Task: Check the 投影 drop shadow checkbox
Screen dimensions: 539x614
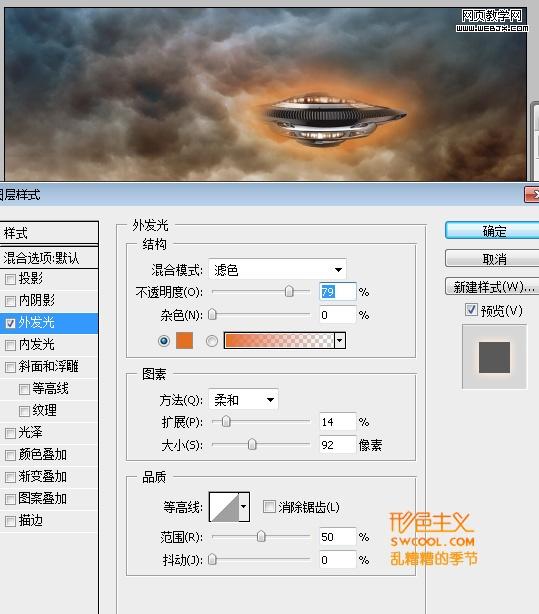Action: pos(10,279)
